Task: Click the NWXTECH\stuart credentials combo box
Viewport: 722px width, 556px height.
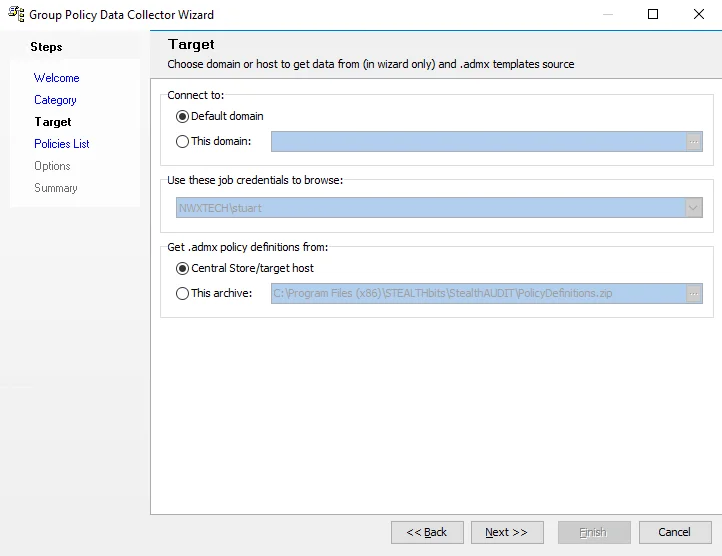Action: [x=439, y=208]
